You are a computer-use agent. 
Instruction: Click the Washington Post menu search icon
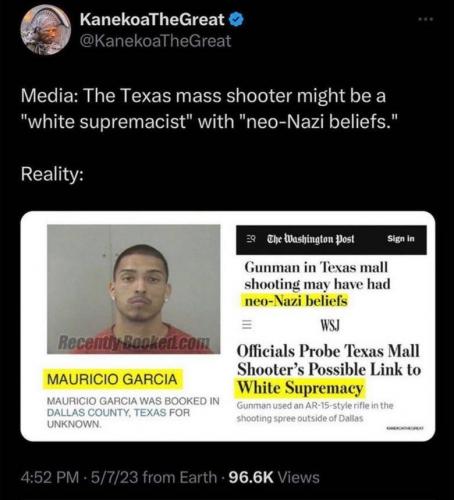pos(251,239)
